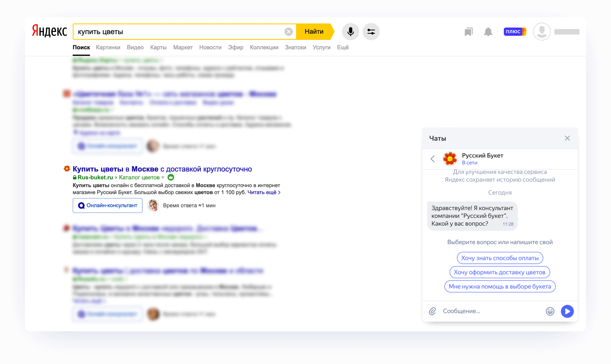Switch to the Видео tab
Image resolution: width=611 pixels, height=364 pixels.
(135, 47)
